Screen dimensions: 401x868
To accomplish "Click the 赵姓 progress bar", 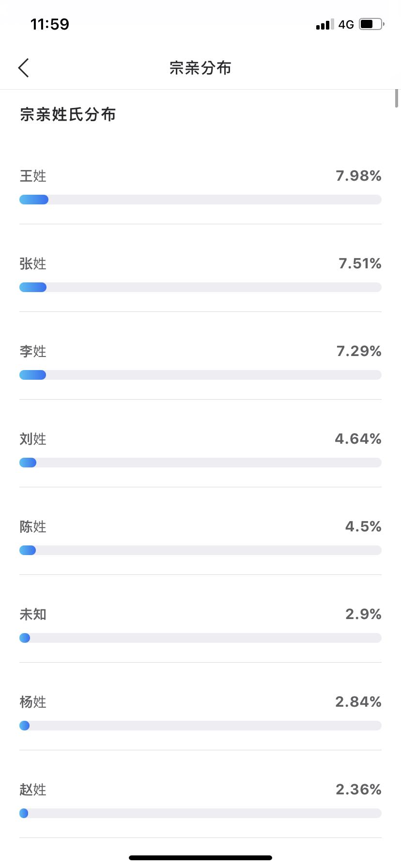I will 200,813.
